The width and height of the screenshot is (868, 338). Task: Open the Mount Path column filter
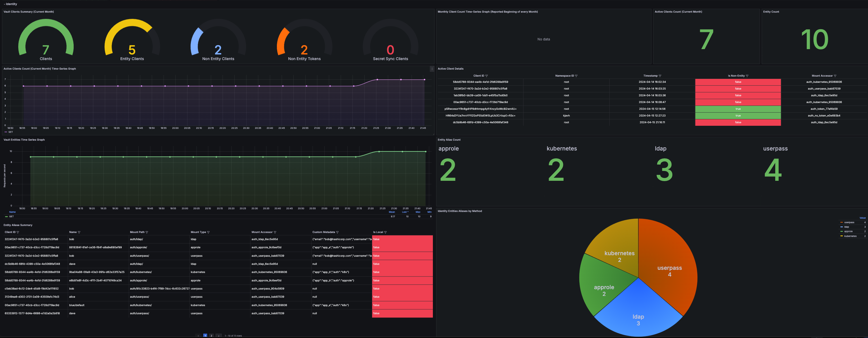[x=146, y=232]
